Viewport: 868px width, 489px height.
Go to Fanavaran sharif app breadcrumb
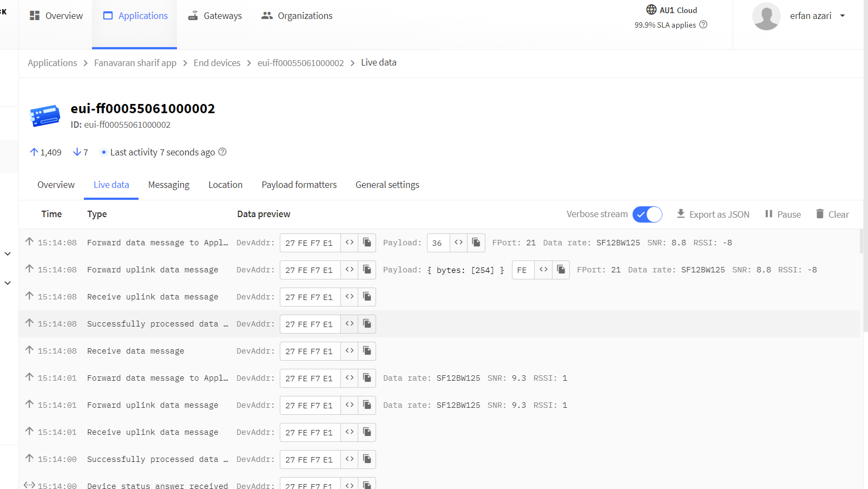[x=135, y=63]
